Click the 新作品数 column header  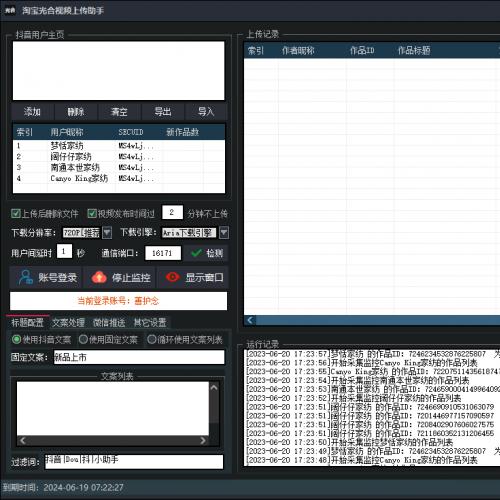(183, 132)
